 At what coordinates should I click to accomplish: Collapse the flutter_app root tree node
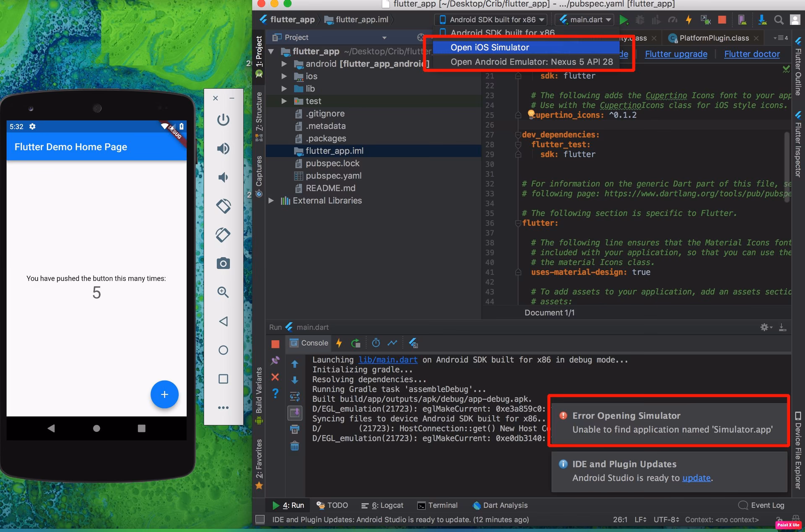click(x=271, y=52)
